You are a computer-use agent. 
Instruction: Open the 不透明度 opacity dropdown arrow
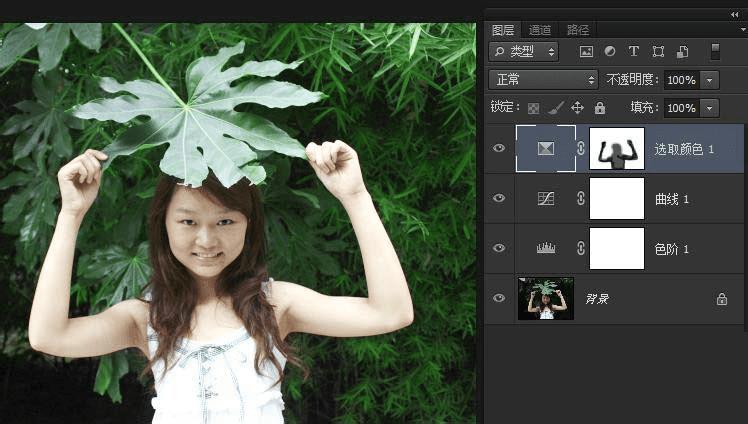pyautogui.click(x=710, y=80)
